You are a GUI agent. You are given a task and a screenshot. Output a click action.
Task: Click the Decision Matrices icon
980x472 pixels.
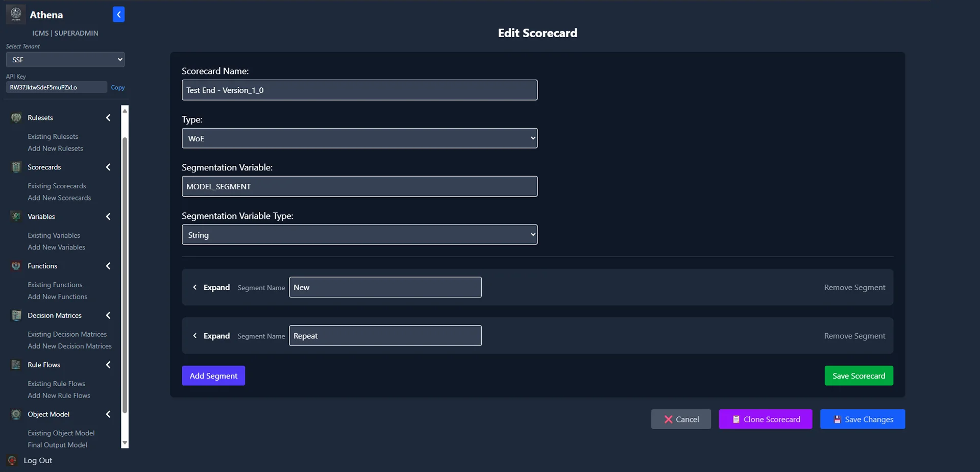click(16, 315)
